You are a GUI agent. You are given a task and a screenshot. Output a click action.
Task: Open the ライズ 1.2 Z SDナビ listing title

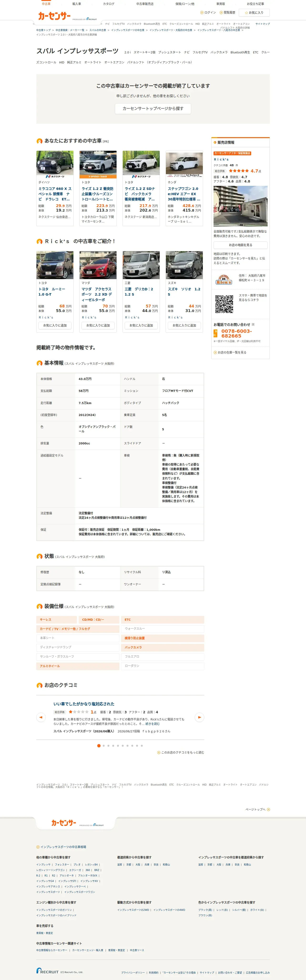pyautogui.click(x=140, y=194)
